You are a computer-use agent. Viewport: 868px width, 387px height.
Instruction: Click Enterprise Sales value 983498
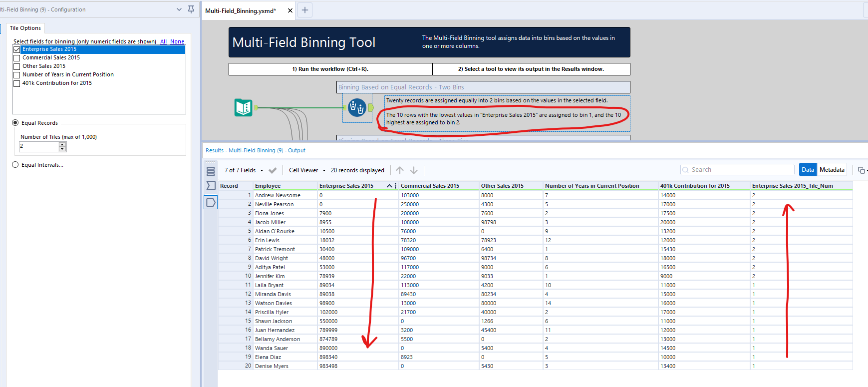358,366
